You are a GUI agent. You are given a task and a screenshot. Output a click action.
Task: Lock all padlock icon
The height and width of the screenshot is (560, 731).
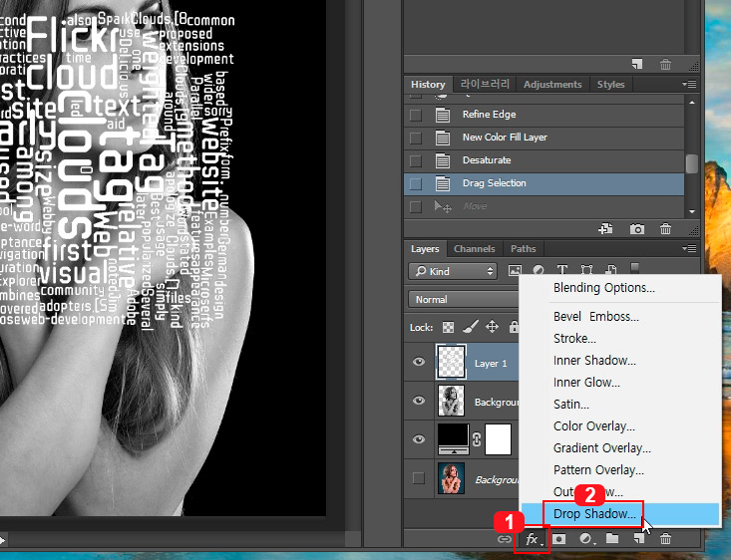(514, 327)
